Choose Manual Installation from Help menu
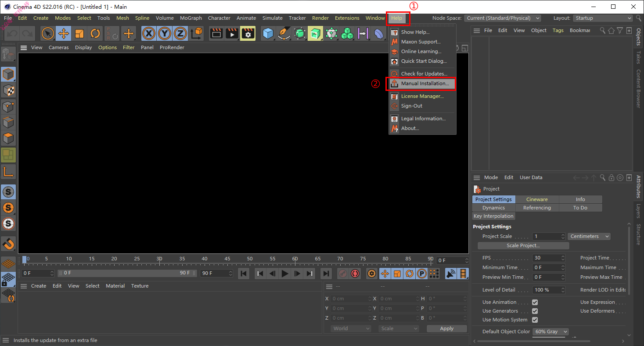Image resolution: width=644 pixels, height=346 pixels. [x=422, y=83]
